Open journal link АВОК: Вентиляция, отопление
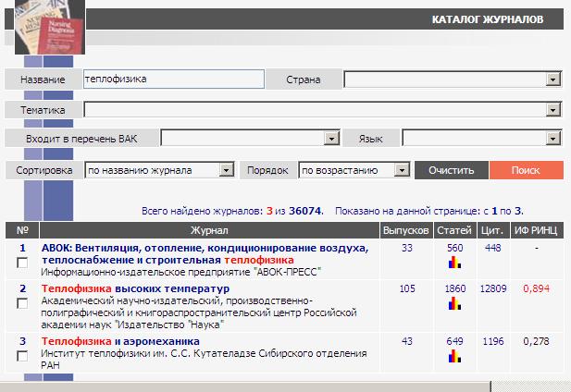This screenshot has width=571, height=392. point(205,254)
